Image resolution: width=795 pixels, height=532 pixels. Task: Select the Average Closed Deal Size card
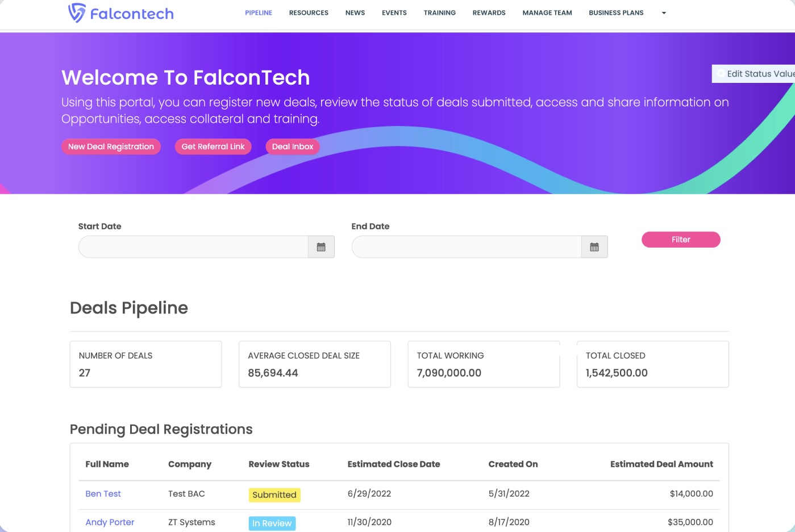[x=315, y=364]
